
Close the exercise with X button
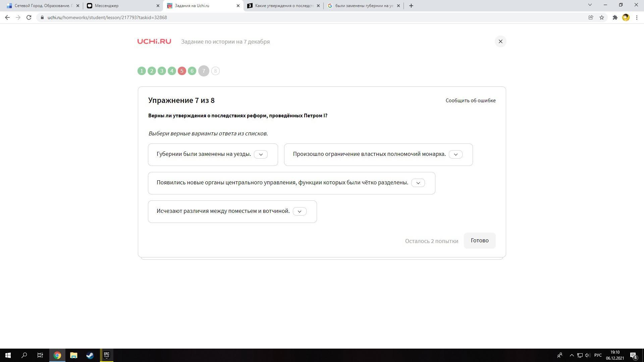pos(500,42)
